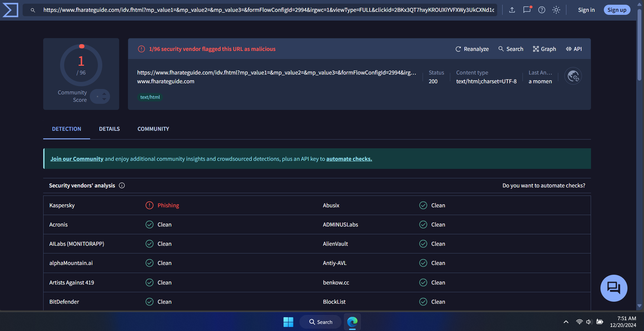The width and height of the screenshot is (644, 331).
Task: Open the help question mark icon
Action: 542,10
